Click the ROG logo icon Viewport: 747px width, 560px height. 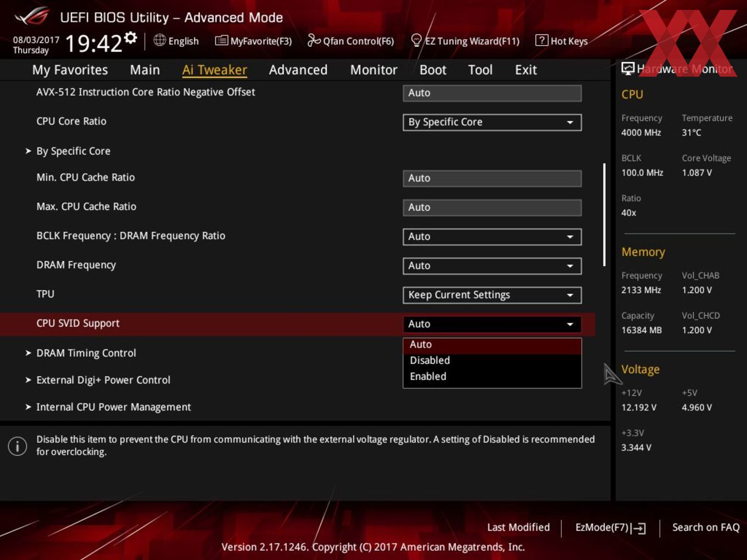click(x=31, y=16)
